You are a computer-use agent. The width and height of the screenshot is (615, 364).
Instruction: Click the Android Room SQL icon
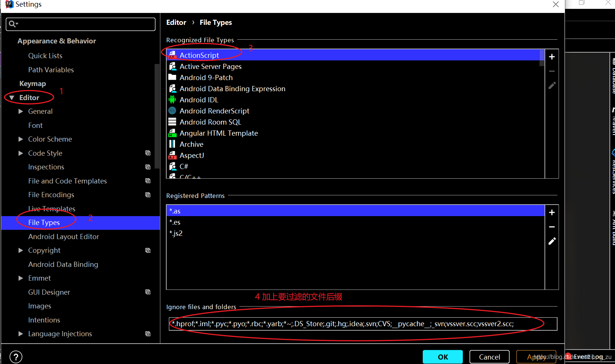click(x=172, y=122)
